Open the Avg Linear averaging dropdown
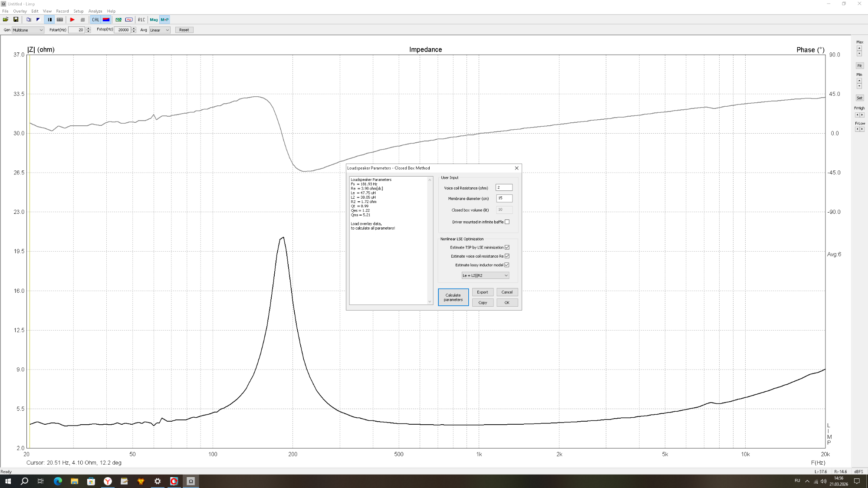The height and width of the screenshot is (488, 868). click(x=159, y=30)
